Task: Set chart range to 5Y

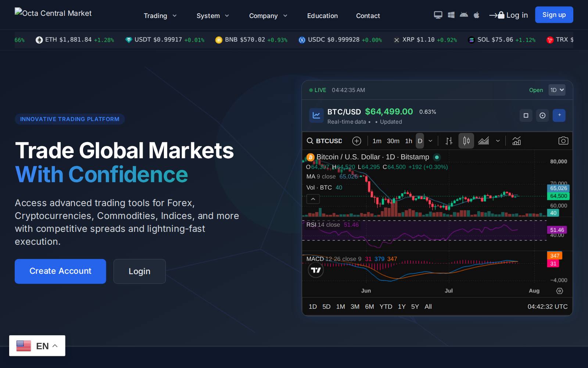Action: 415,307
